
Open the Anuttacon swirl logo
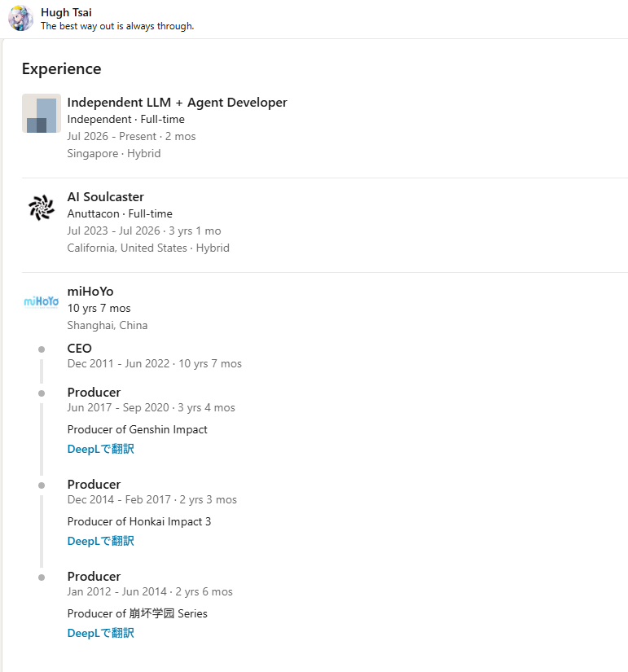[42, 208]
